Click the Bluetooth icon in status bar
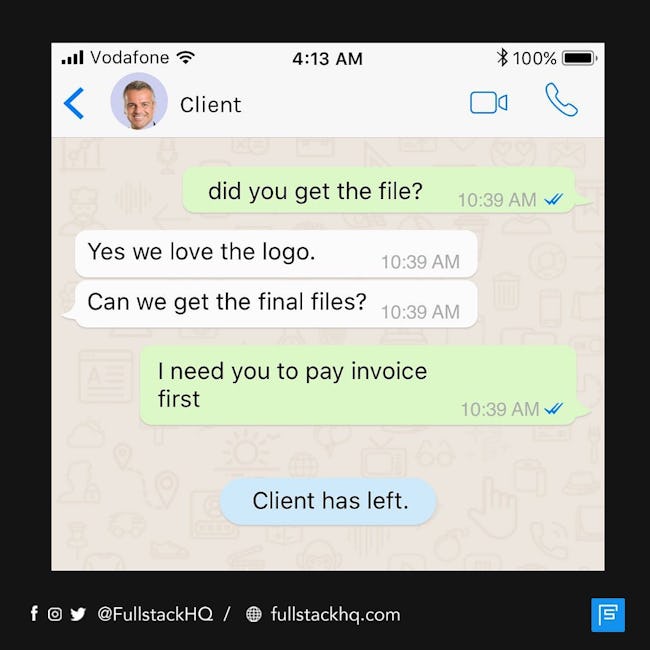650x650 pixels. (502, 58)
